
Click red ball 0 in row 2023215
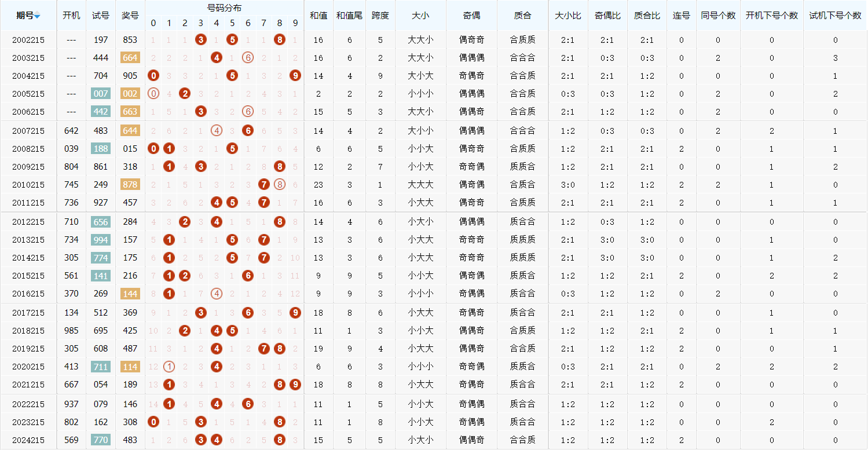click(153, 422)
